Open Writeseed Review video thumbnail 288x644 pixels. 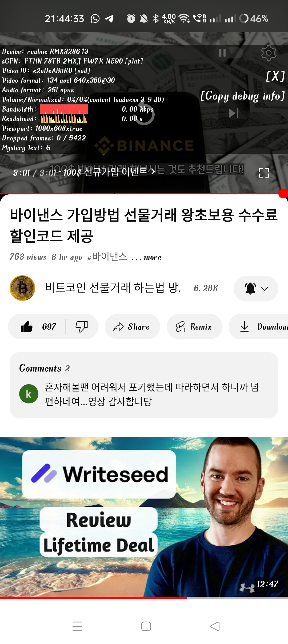tap(144, 517)
